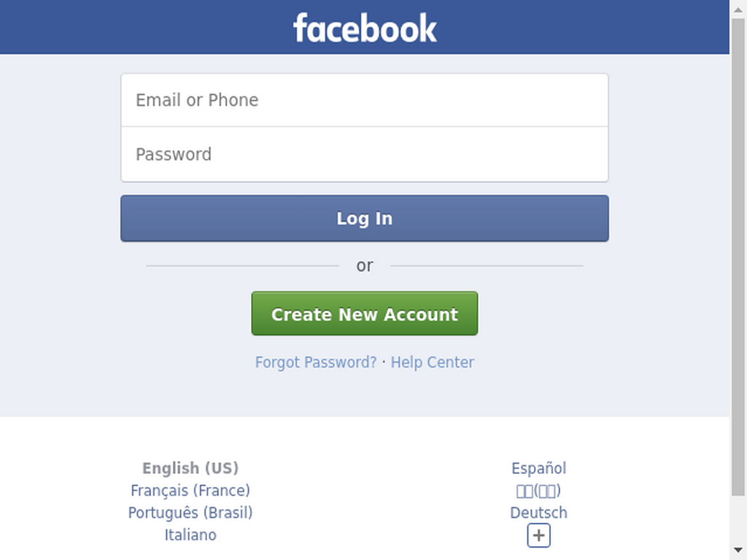Click the scrollbar up arrow
The width and height of the screenshot is (747, 560).
tap(738, 9)
